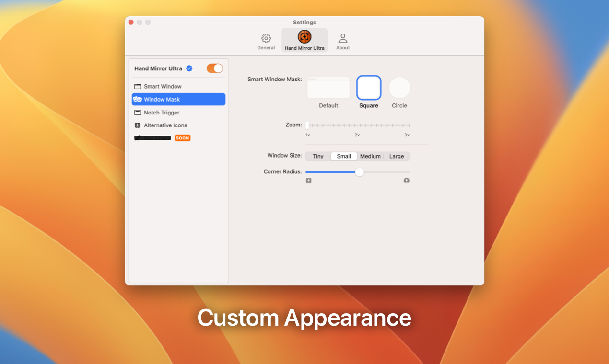Image resolution: width=609 pixels, height=364 pixels.
Task: Open Alternative Icons section
Action: (178, 125)
